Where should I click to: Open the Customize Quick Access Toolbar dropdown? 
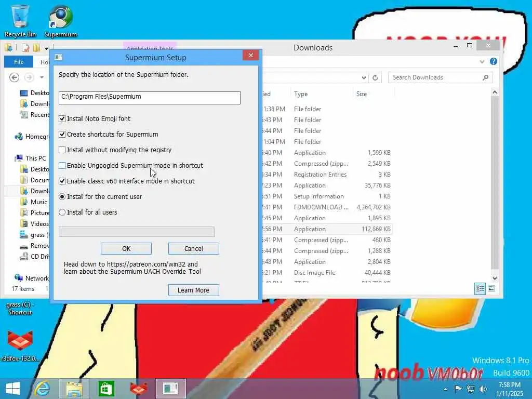[46, 48]
